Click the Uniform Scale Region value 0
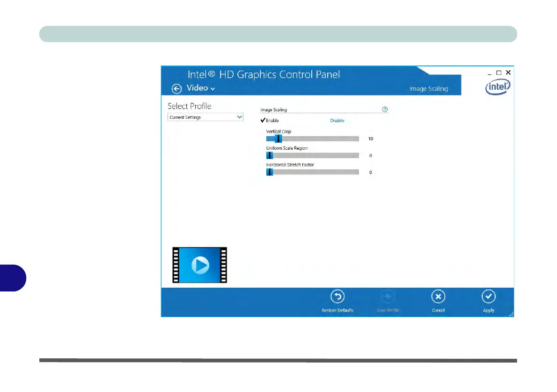 (371, 155)
